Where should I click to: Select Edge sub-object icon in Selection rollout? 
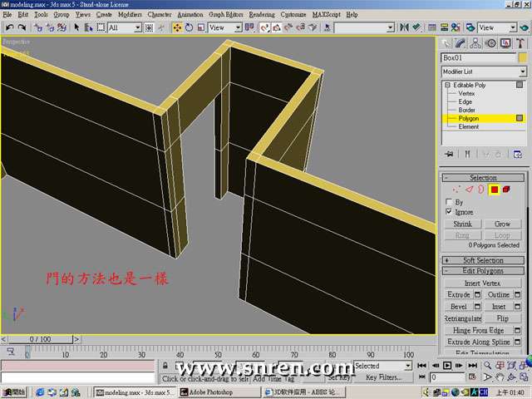(469, 190)
